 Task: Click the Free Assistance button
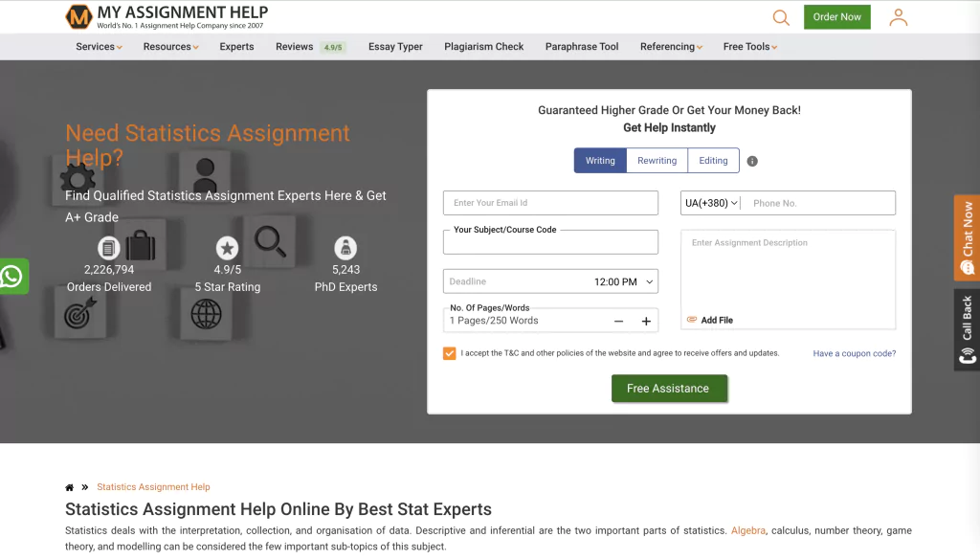click(669, 388)
